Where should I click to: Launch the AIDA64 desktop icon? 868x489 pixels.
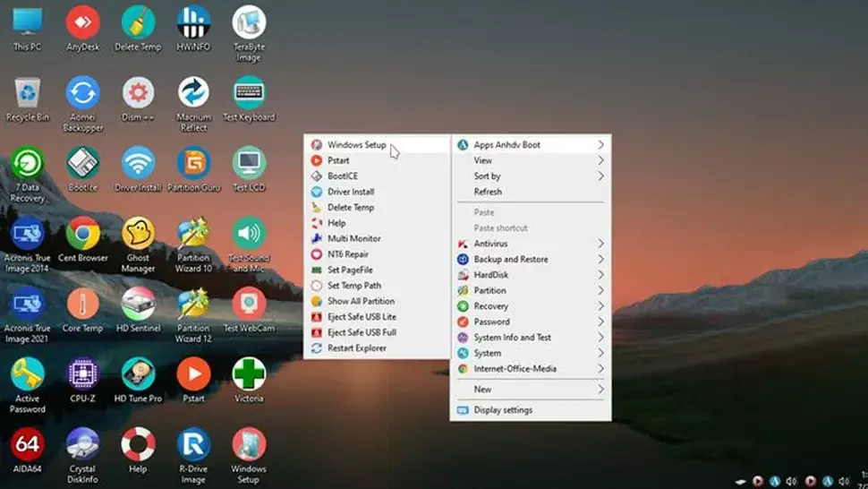pyautogui.click(x=27, y=445)
